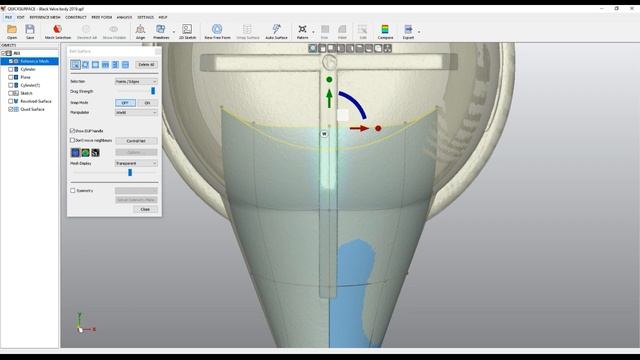The height and width of the screenshot is (360, 640).
Task: Set Snap Mode to OFF
Action: pyautogui.click(x=125, y=103)
